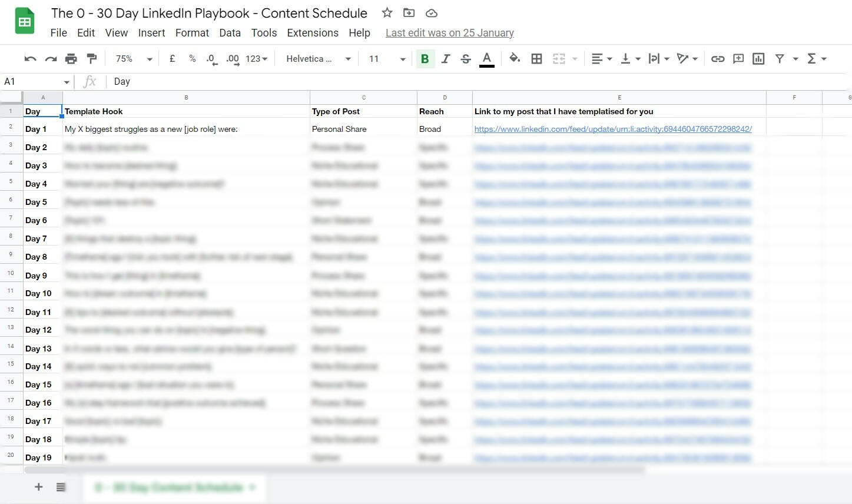Screen dimensions: 852x504
Task: Click 'Last edit was on 25 January'
Action: [449, 33]
